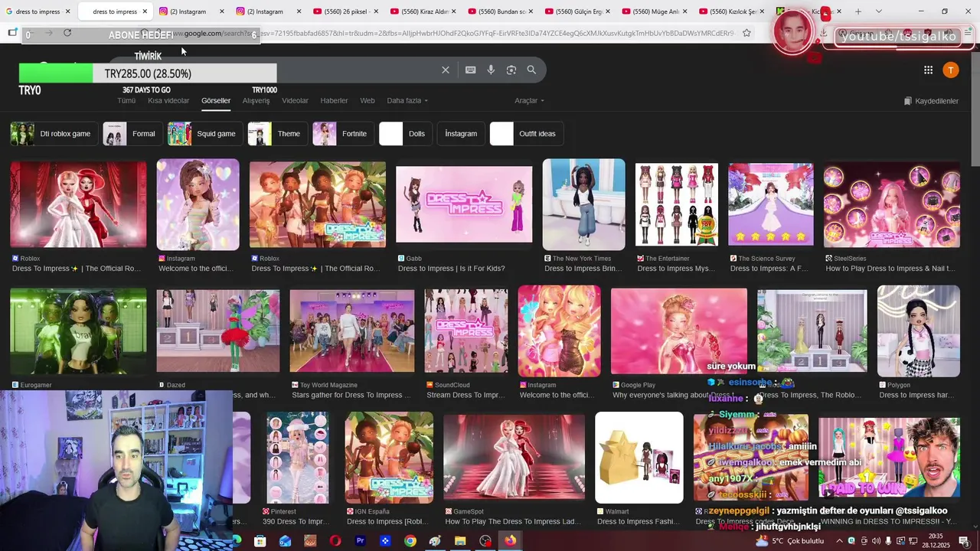Image resolution: width=980 pixels, height=551 pixels.
Task: Switch to the Kısa videolar tab
Action: click(x=168, y=100)
